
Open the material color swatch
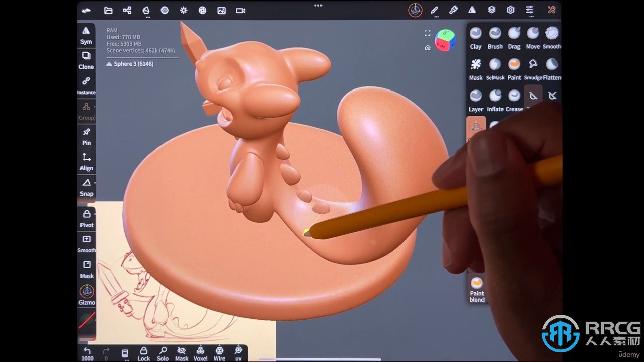click(87, 320)
